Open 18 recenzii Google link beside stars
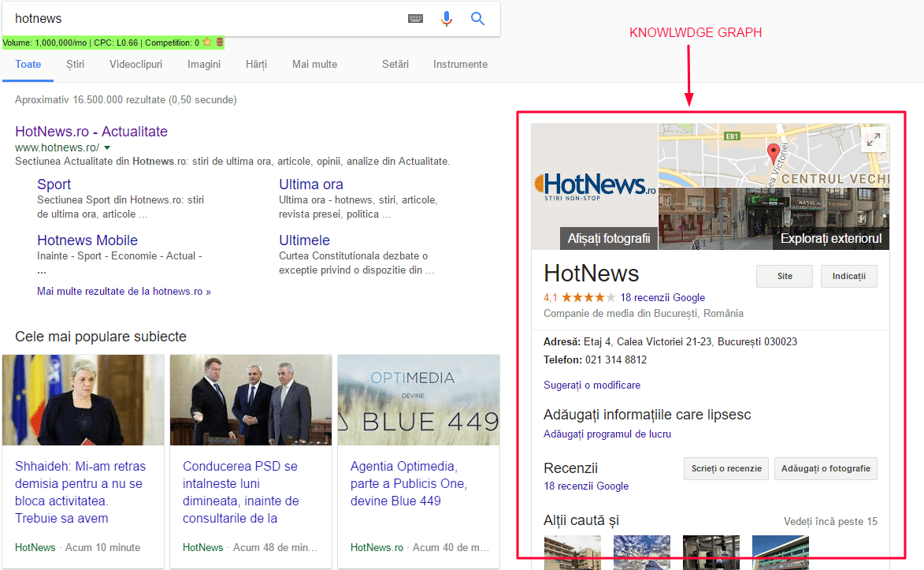924x570 pixels. click(x=662, y=298)
